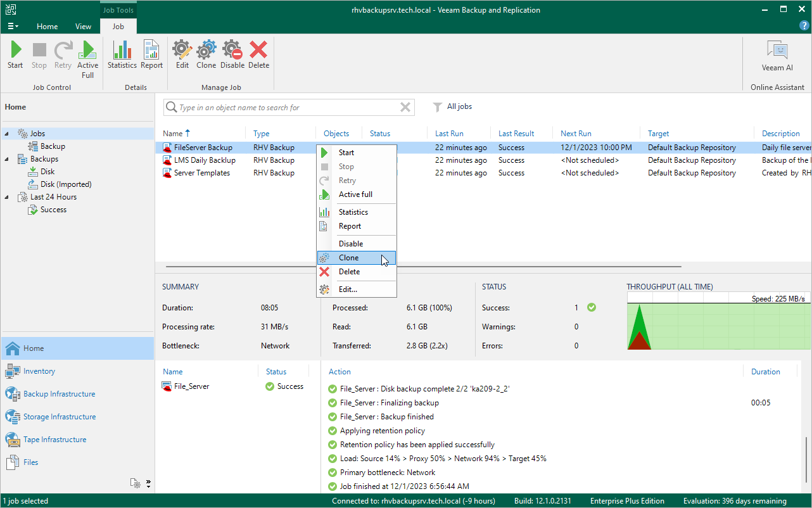The image size is (812, 508).
Task: Click the Clone ribbon icon
Action: coord(206,54)
